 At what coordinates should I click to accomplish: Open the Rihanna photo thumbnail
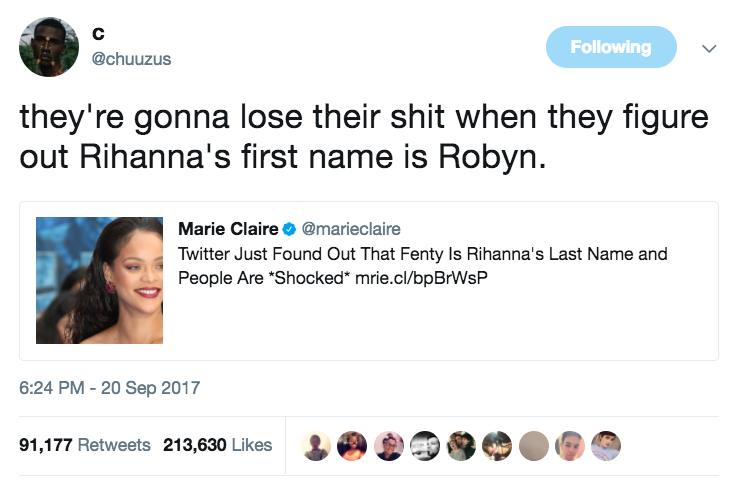99,281
